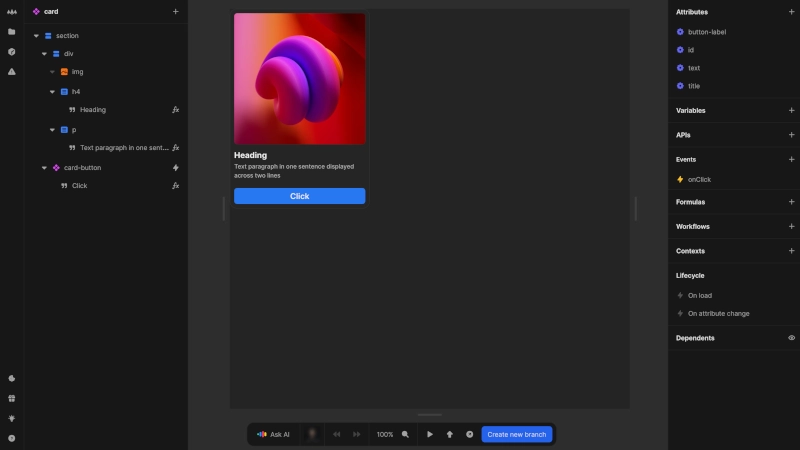Screen dimensions: 800x450
Task: Toggle Dependents visibility eye icon
Action: 791,338
